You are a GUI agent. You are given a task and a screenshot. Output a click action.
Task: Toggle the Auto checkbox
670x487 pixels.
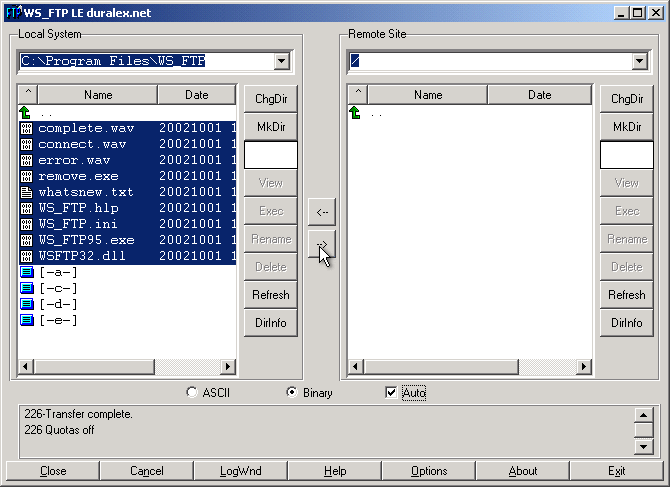(391, 393)
